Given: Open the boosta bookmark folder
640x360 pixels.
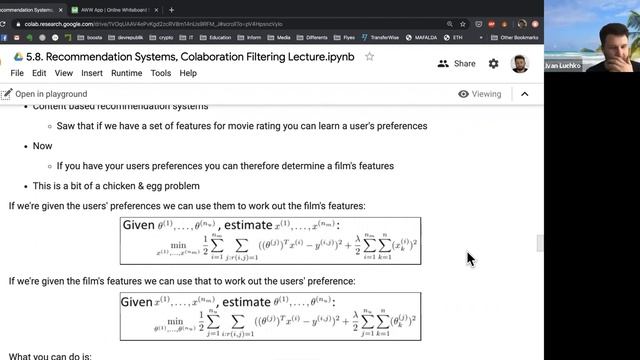Looking at the screenshot, I should [x=90, y=38].
